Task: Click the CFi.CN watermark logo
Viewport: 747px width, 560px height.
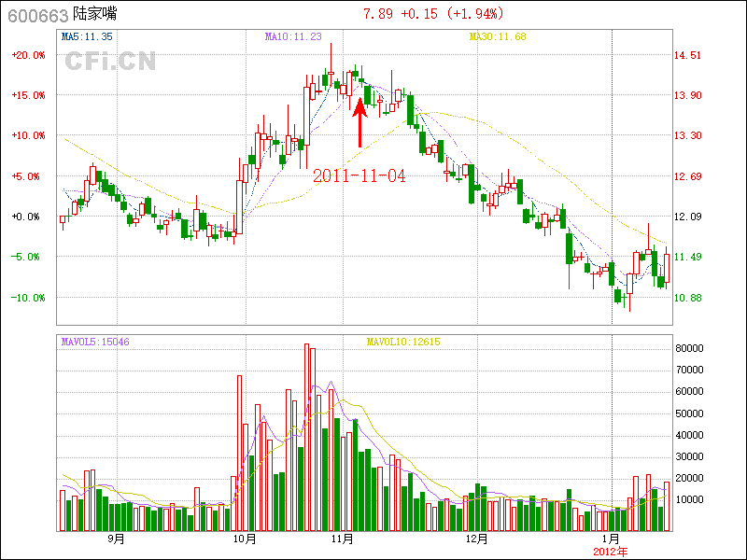Action: pos(110,62)
